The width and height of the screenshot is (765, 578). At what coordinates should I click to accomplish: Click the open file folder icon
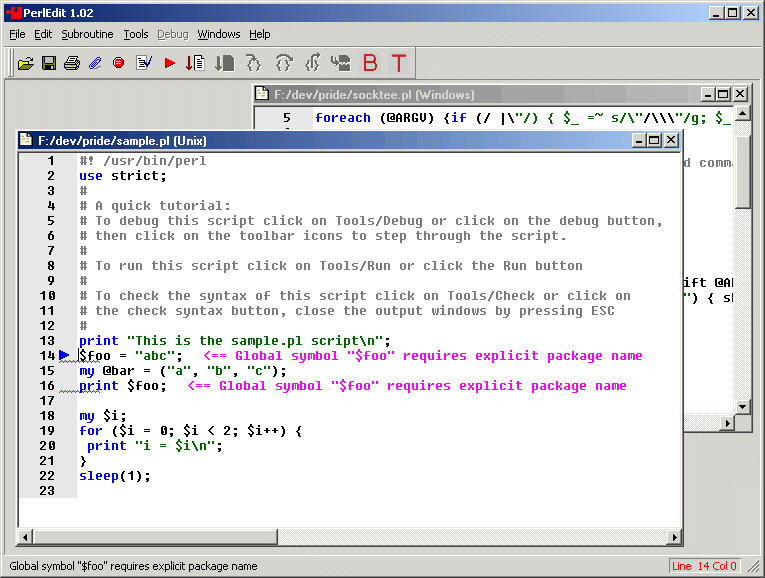[26, 63]
